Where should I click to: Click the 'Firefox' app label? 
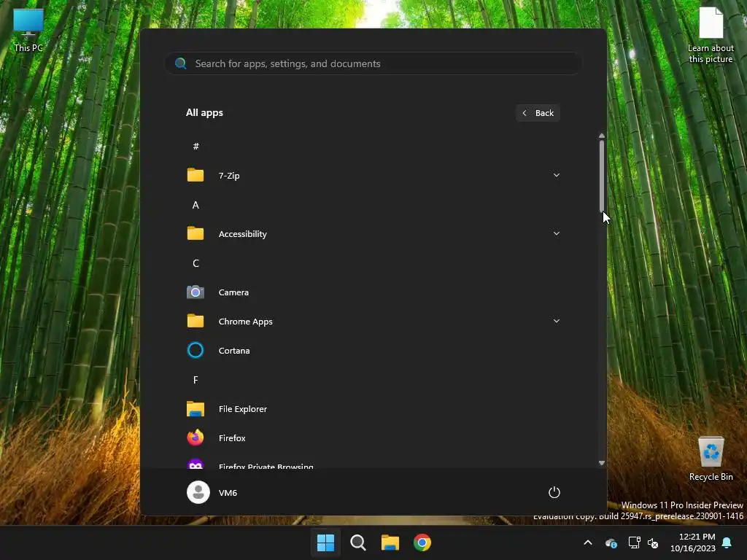[x=232, y=438]
